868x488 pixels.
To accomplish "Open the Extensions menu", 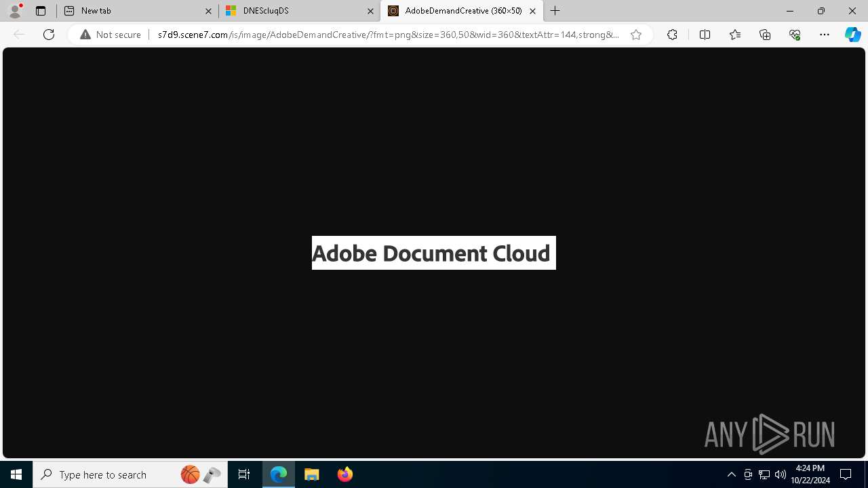I will tap(672, 35).
